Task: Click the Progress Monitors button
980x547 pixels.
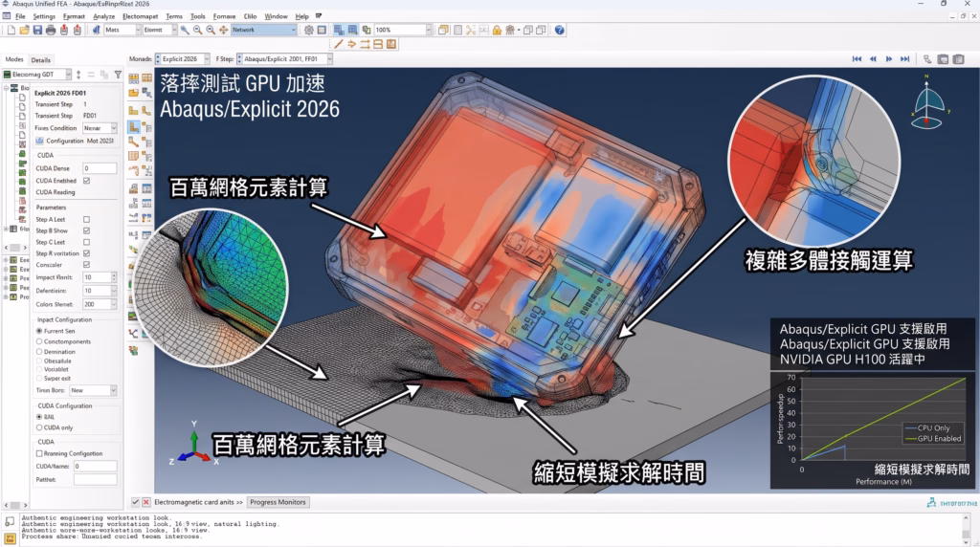Action: (278, 502)
